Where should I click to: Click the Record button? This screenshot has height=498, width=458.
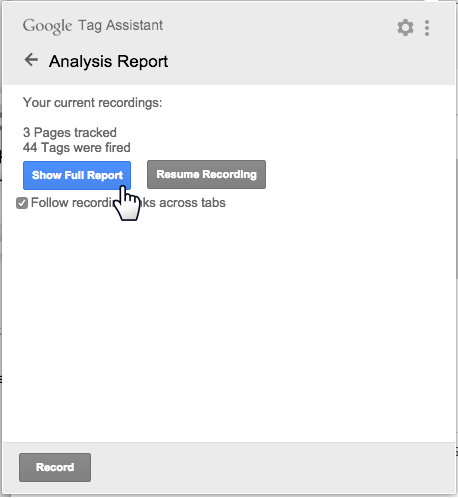coord(55,467)
